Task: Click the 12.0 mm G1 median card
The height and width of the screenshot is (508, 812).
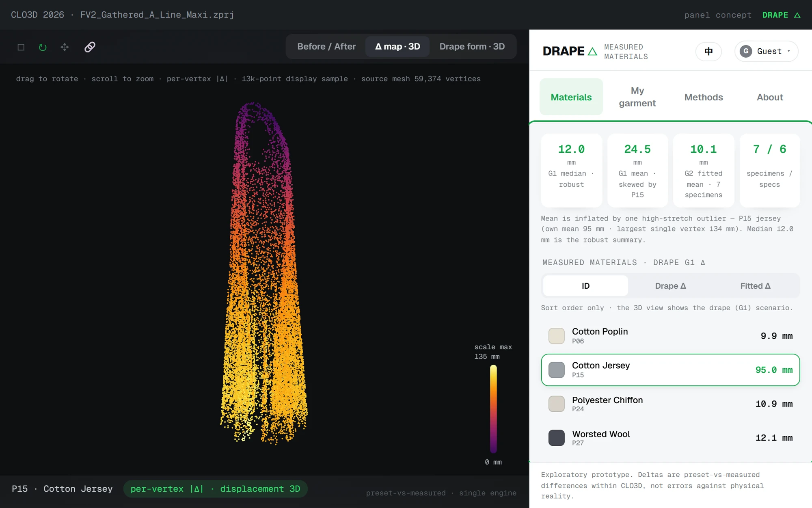Action: pos(571,171)
